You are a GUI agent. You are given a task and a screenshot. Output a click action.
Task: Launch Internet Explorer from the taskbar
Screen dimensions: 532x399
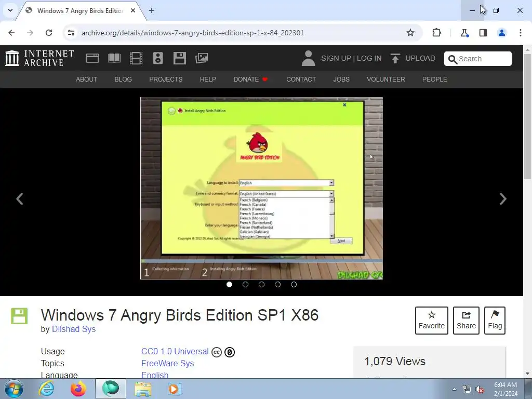[x=46, y=389]
